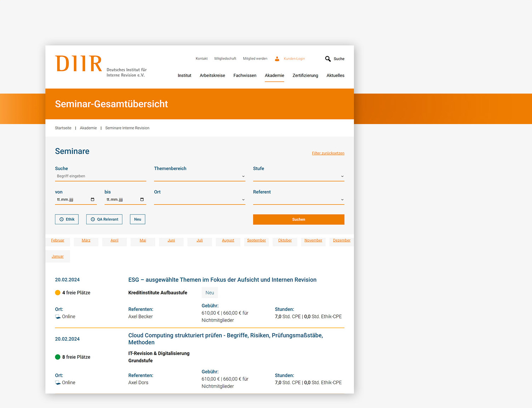
Task: Select the September month tab
Action: (256, 240)
